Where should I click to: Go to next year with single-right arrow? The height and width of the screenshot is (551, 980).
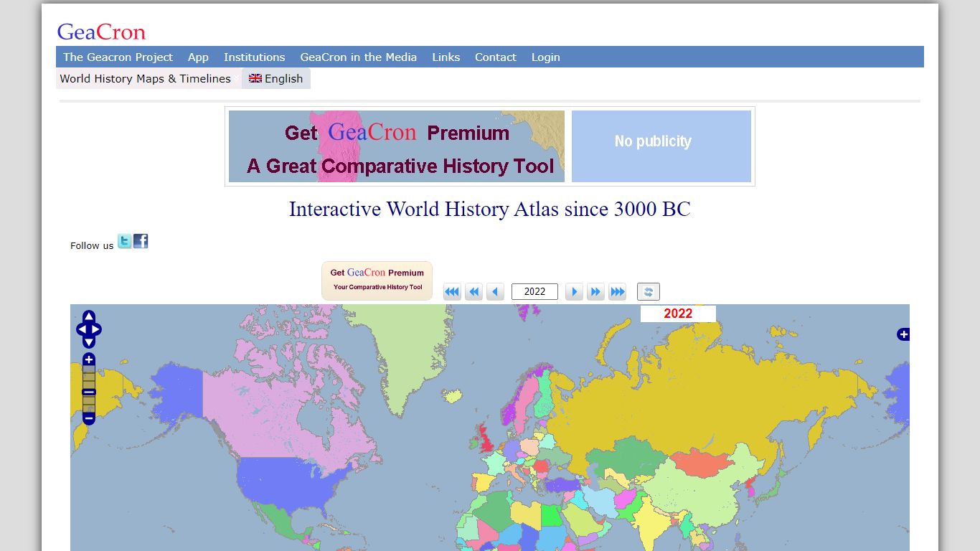tap(574, 291)
